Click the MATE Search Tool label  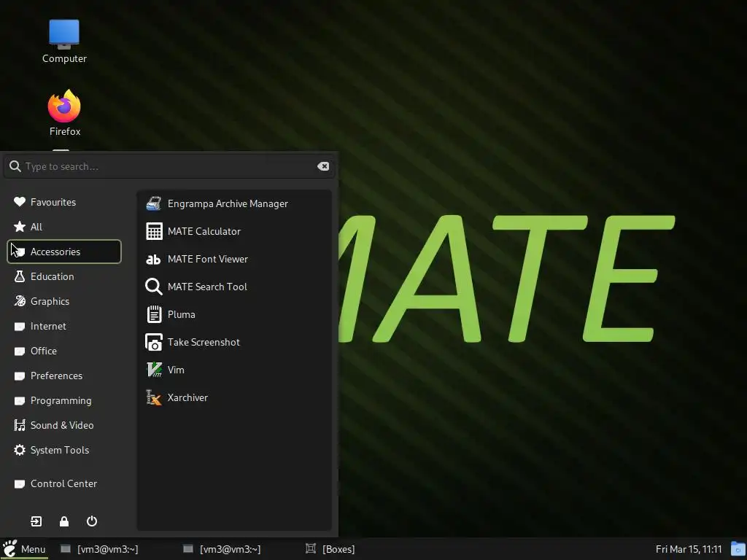click(207, 287)
